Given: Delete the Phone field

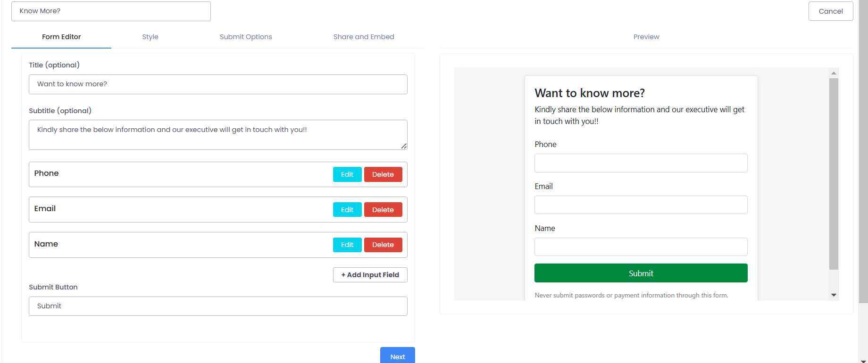Looking at the screenshot, I should coord(383,174).
